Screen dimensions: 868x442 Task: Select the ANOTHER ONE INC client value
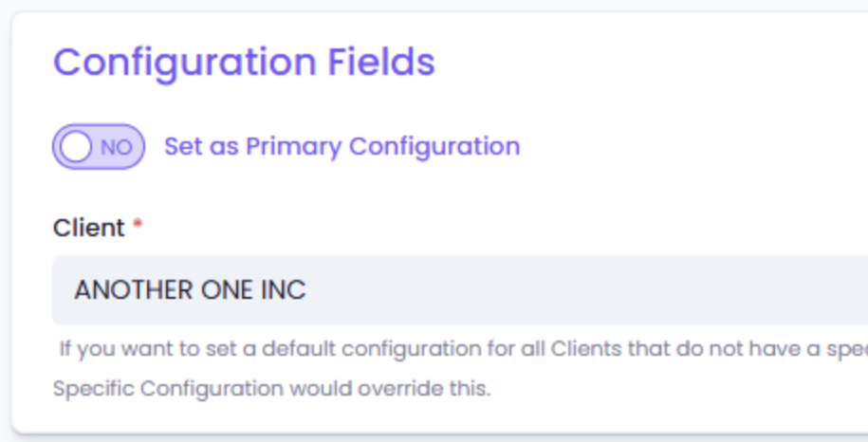click(x=190, y=290)
